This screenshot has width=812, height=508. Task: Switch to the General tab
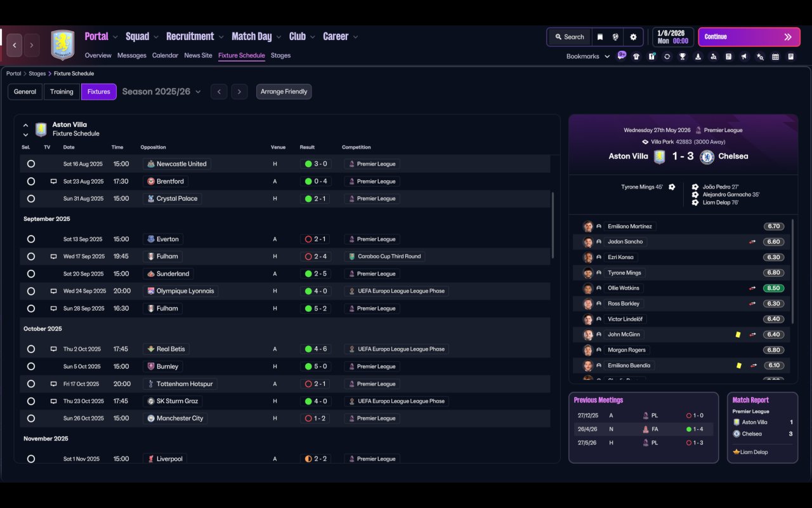pyautogui.click(x=25, y=91)
